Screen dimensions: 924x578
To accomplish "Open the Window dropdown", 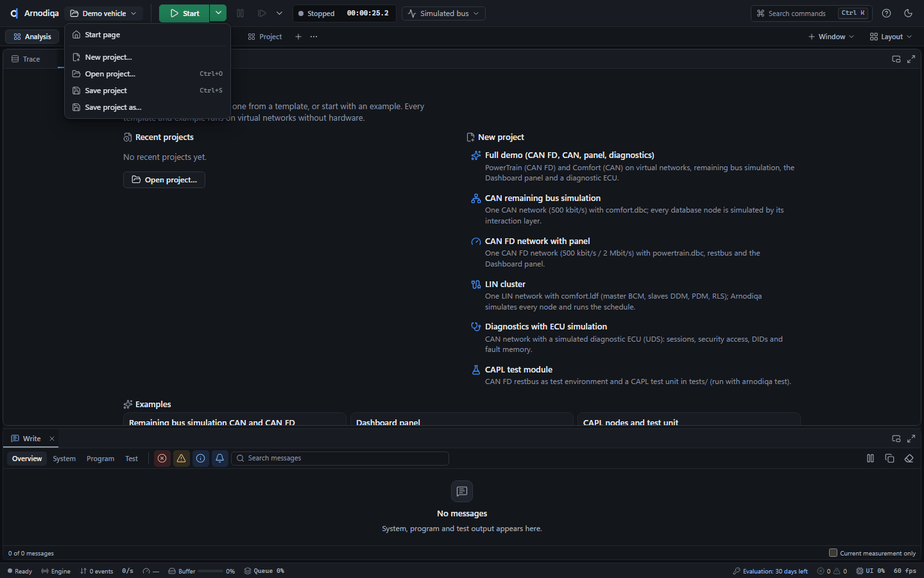I will point(831,37).
